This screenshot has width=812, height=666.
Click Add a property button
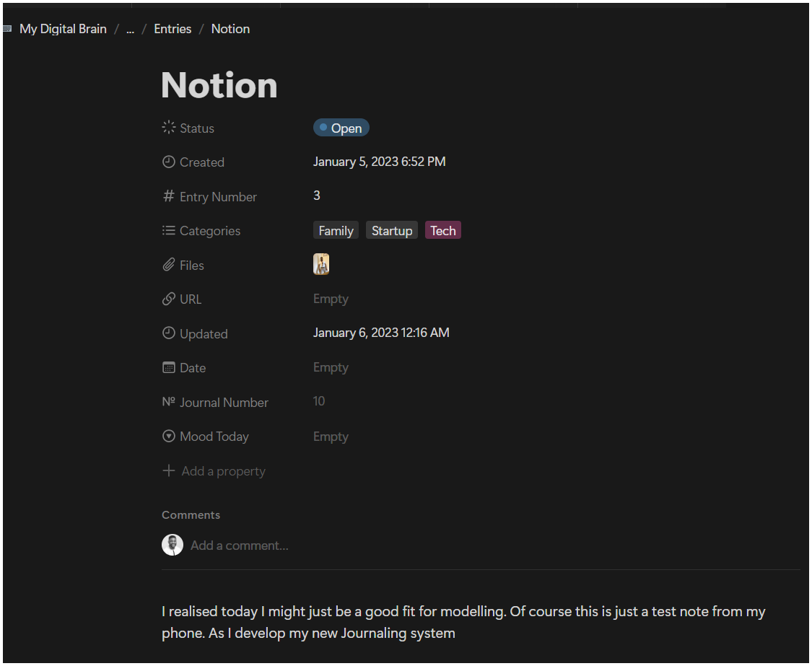[214, 471]
